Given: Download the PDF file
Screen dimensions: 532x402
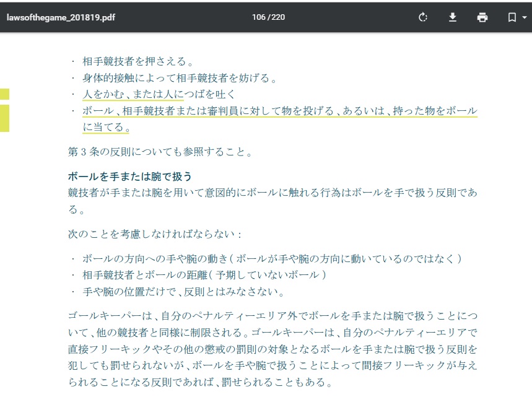Looking at the screenshot, I should [452, 17].
